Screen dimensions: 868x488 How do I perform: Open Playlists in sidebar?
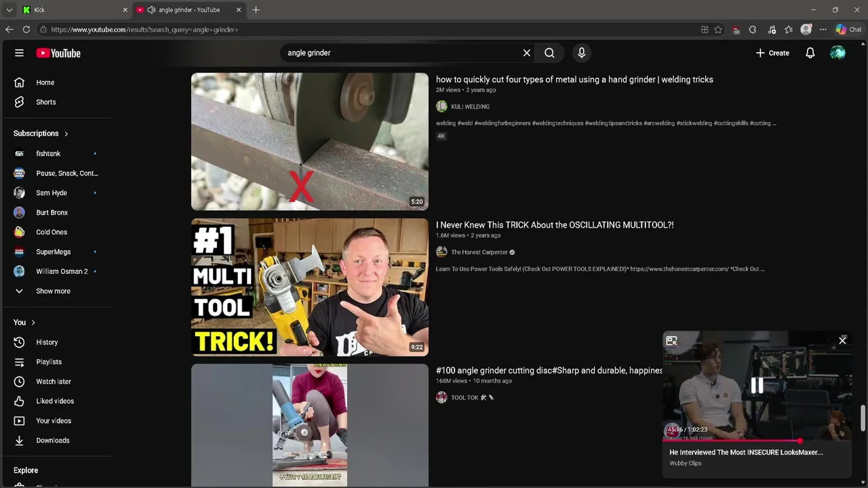(x=56, y=362)
